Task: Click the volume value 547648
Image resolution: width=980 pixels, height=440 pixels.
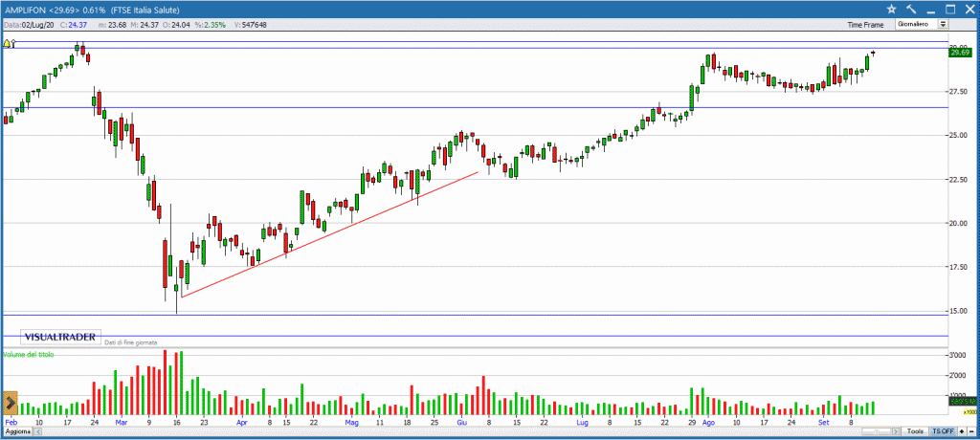Action: (255, 25)
